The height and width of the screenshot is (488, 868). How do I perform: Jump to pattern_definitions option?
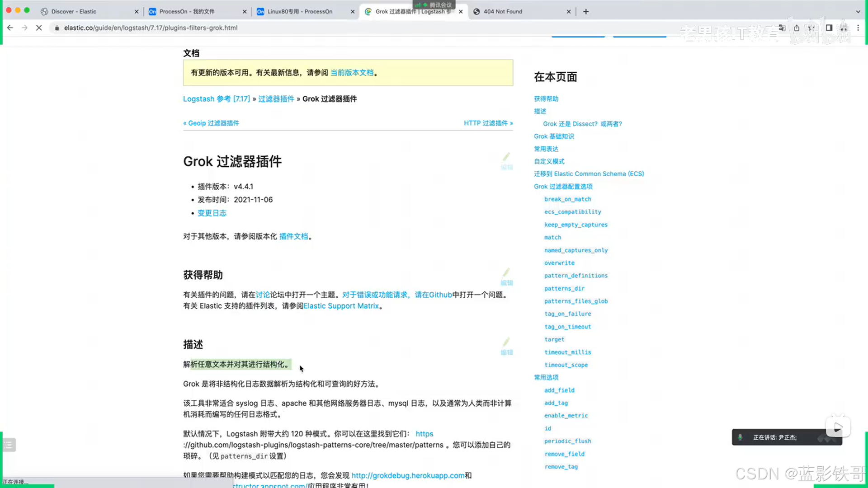[x=576, y=275]
